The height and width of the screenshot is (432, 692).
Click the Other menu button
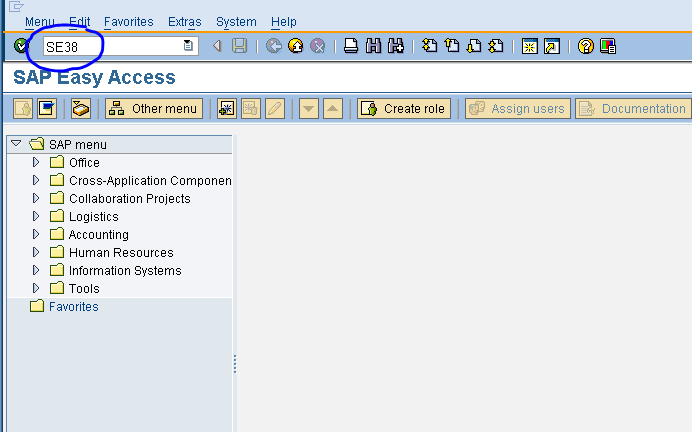coord(154,109)
